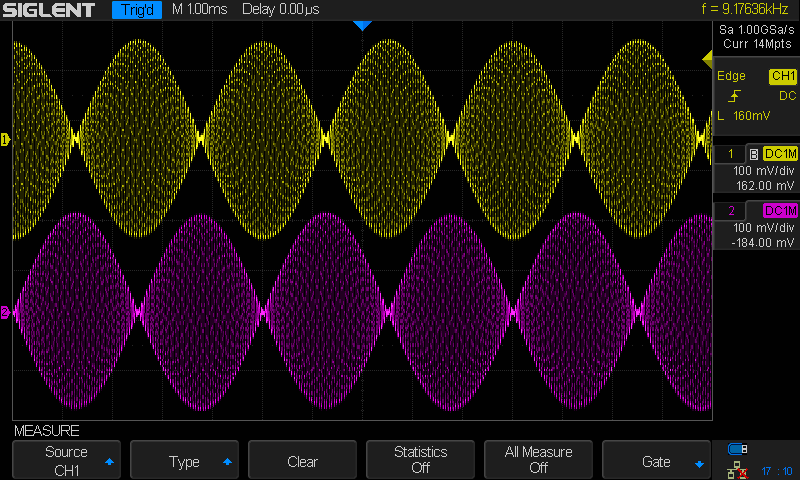
Task: Expand the Gate submenu
Action: (x=656, y=461)
